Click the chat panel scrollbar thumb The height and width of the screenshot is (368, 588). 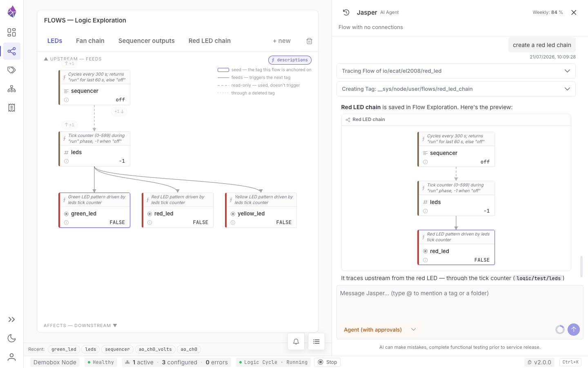(x=581, y=267)
